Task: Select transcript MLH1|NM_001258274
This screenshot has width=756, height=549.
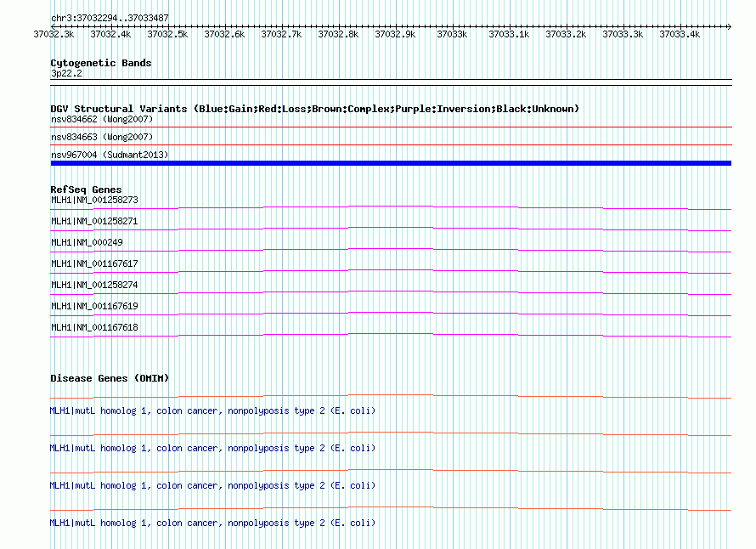Action: click(x=94, y=285)
